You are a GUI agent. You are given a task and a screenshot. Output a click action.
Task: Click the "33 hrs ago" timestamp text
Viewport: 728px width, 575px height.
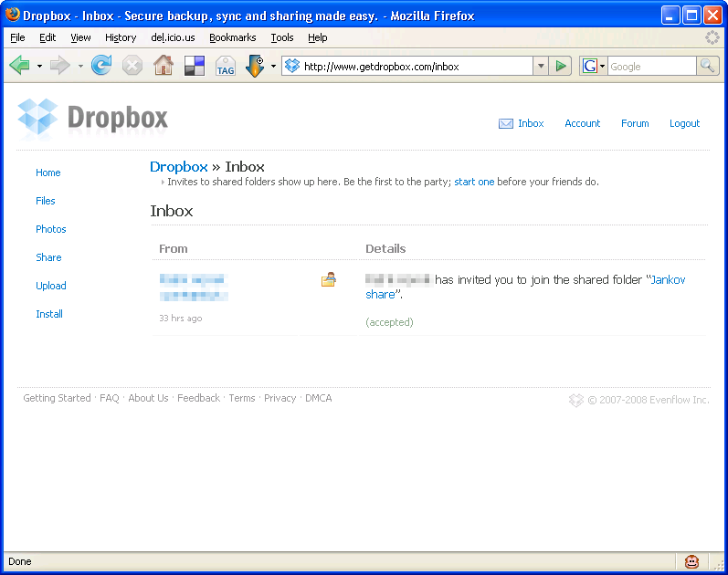(x=181, y=319)
